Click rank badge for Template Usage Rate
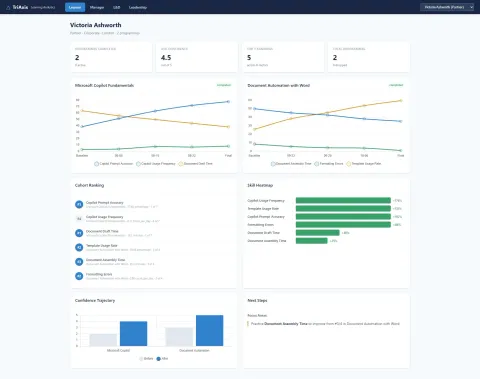Image resolution: width=480 pixels, height=379 pixels. pyautogui.click(x=79, y=247)
